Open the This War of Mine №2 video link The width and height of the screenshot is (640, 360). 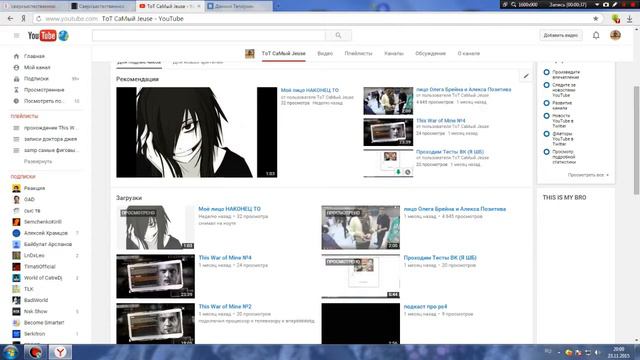pos(225,307)
